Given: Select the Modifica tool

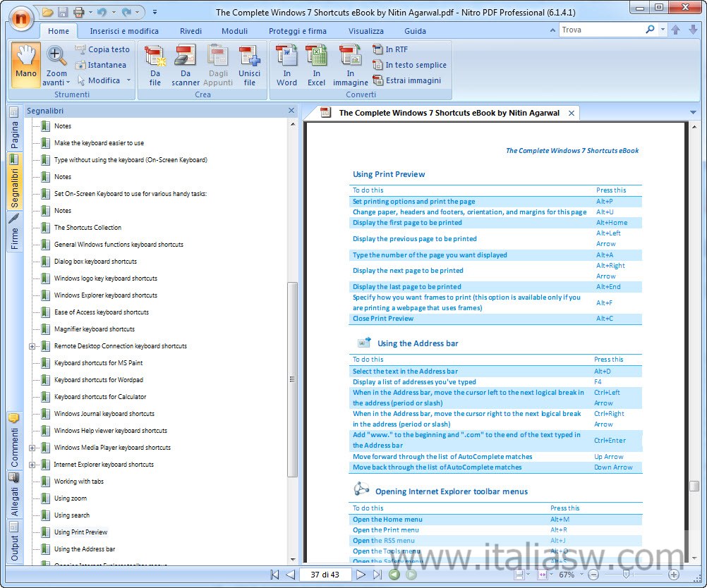Looking at the screenshot, I should [98, 80].
